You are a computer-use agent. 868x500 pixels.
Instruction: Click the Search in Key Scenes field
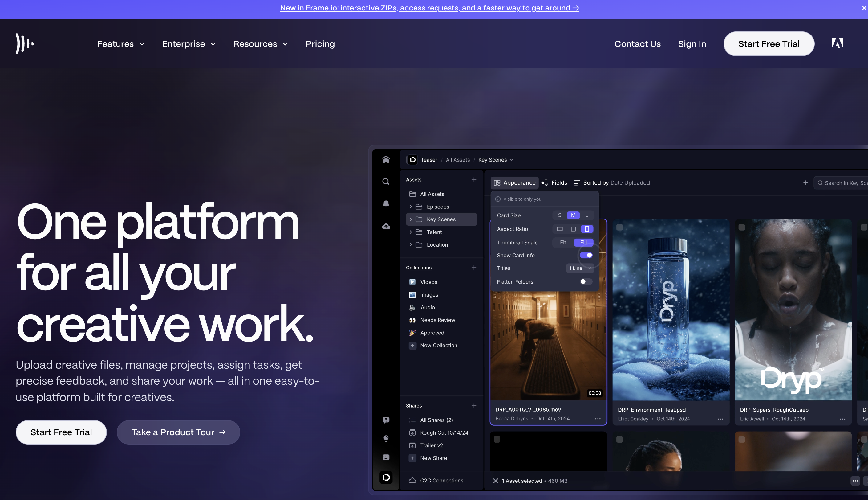pos(844,183)
